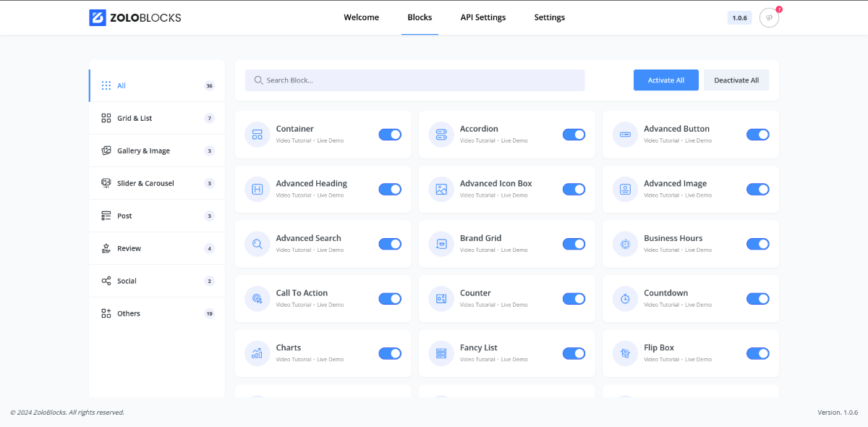Turn off the Countdown block

(758, 299)
